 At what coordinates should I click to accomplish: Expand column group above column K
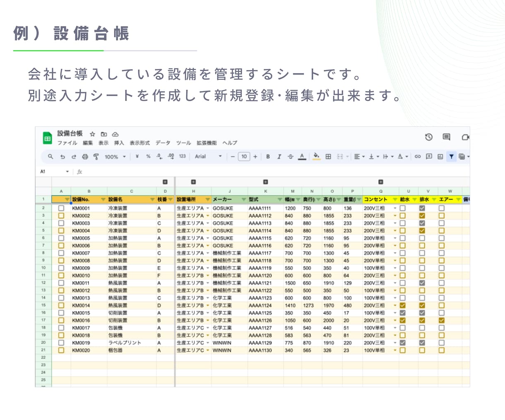[265, 182]
